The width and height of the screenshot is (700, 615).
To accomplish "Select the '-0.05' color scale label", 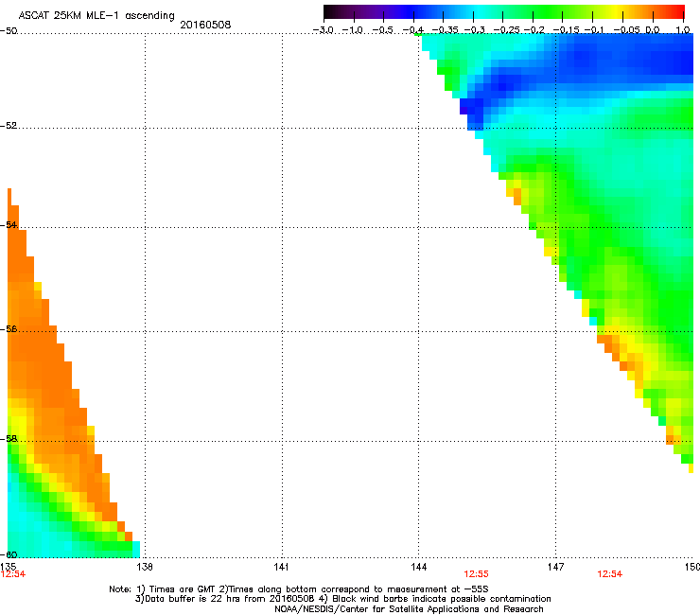I will click(626, 30).
